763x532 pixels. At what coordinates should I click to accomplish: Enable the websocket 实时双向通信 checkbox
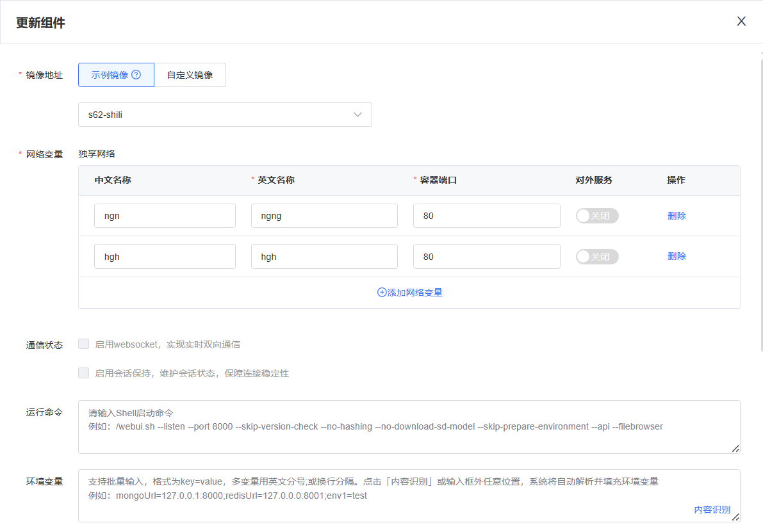coord(84,344)
